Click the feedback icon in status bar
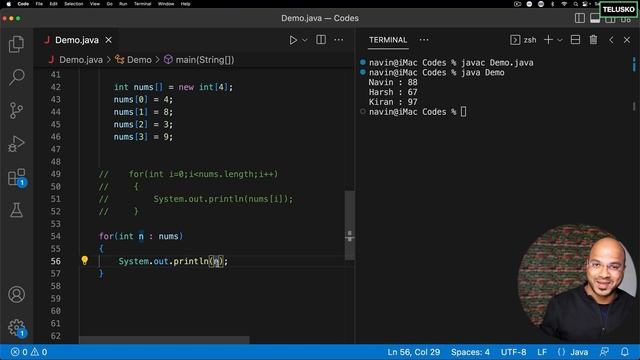640x360 pixels. tap(604, 352)
